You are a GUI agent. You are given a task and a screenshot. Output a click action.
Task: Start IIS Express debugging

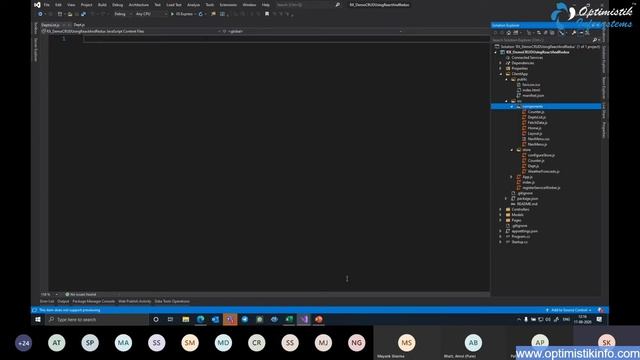pyautogui.click(x=182, y=14)
